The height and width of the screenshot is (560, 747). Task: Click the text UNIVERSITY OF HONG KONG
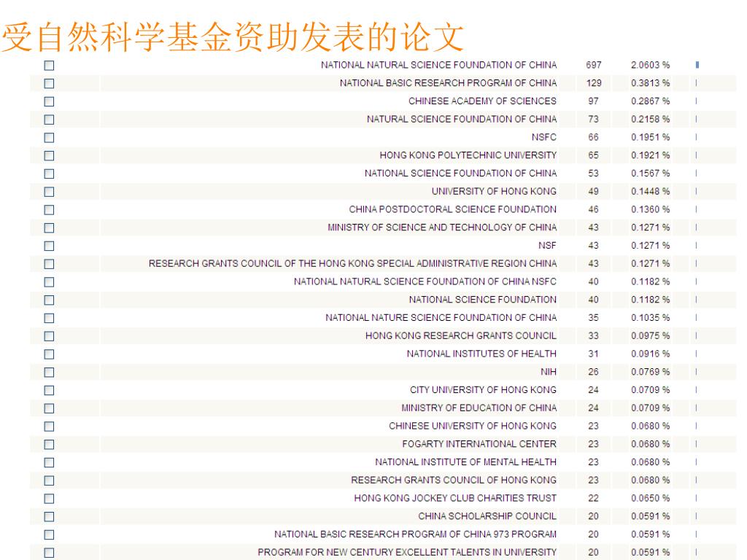(494, 192)
